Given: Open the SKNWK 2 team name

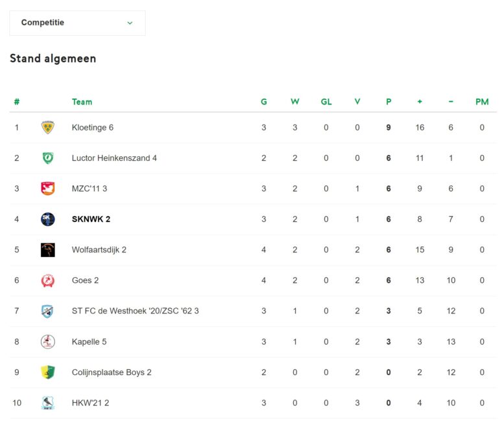Looking at the screenshot, I should 91,219.
